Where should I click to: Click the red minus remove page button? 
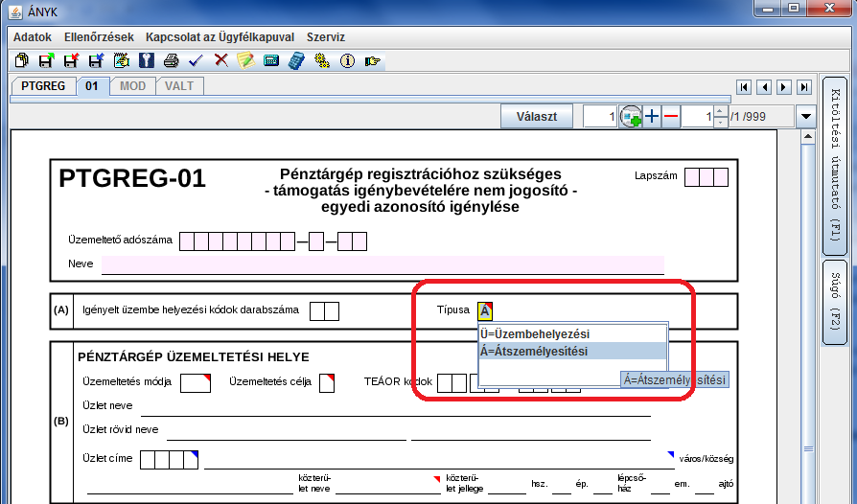[x=671, y=116]
